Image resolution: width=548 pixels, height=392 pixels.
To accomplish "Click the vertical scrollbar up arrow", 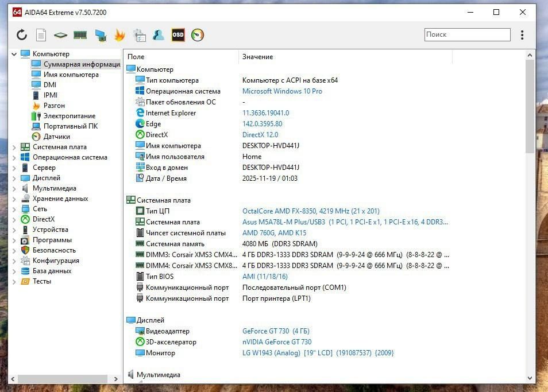I will 530,55.
